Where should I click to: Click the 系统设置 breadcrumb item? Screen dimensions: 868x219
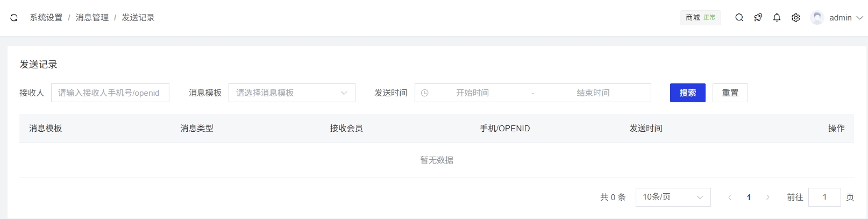[46, 18]
